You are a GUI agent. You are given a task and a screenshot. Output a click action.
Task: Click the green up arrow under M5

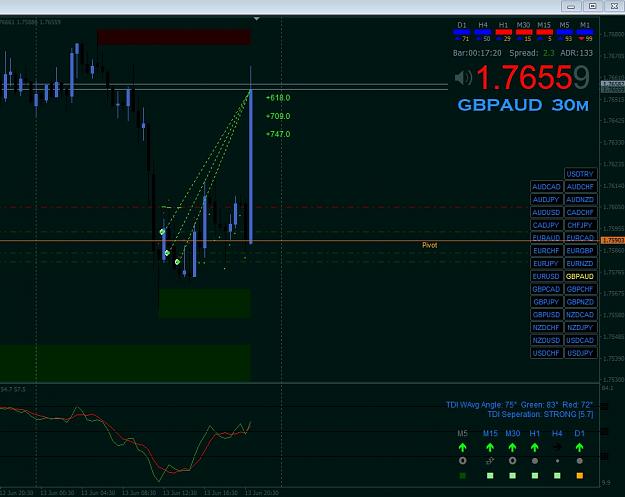point(462,447)
